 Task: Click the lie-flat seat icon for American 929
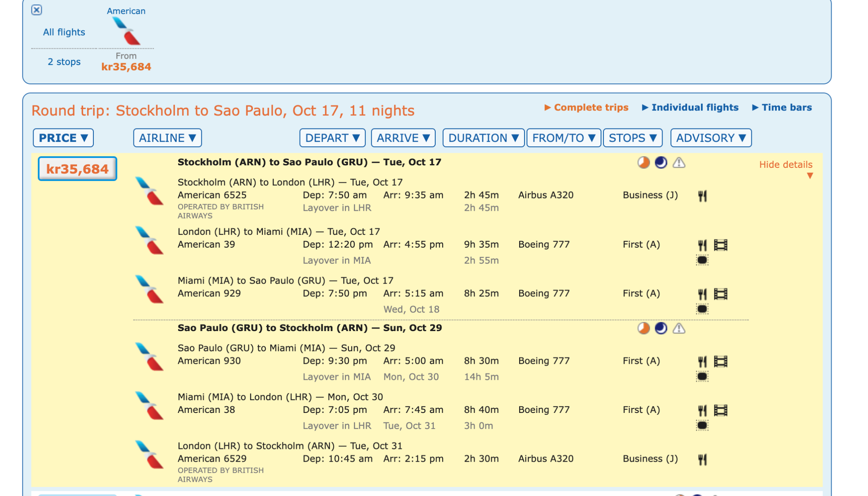pyautogui.click(x=702, y=309)
